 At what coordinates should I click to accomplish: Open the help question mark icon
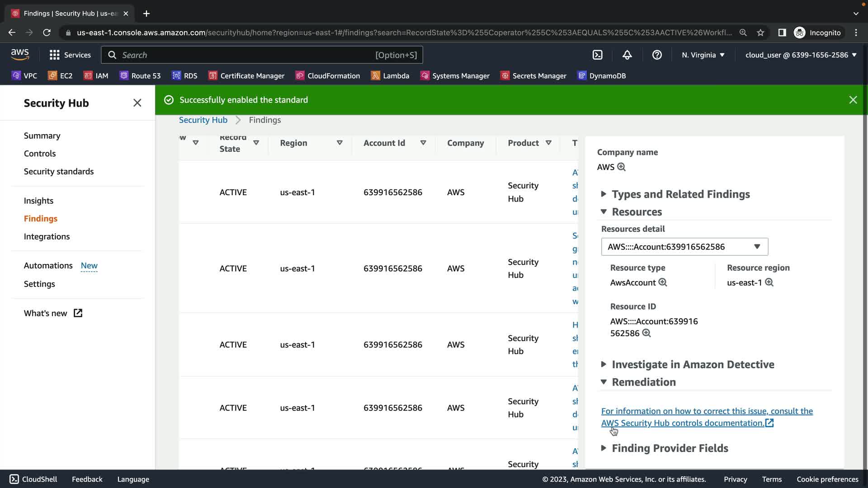click(657, 55)
